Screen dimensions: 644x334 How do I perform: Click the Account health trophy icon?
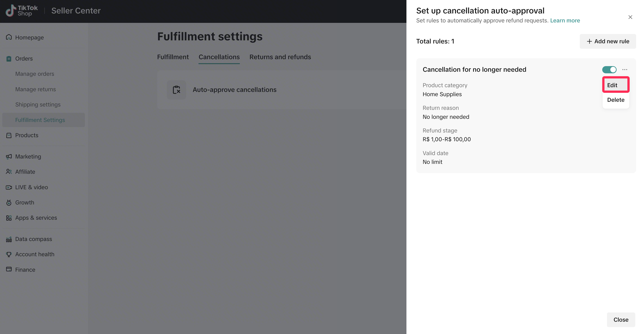(9, 254)
